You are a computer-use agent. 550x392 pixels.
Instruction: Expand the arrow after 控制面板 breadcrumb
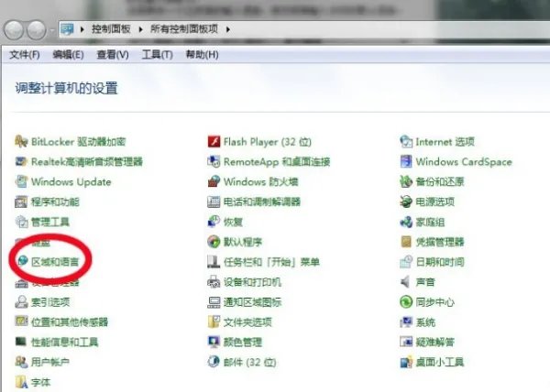pos(140,29)
